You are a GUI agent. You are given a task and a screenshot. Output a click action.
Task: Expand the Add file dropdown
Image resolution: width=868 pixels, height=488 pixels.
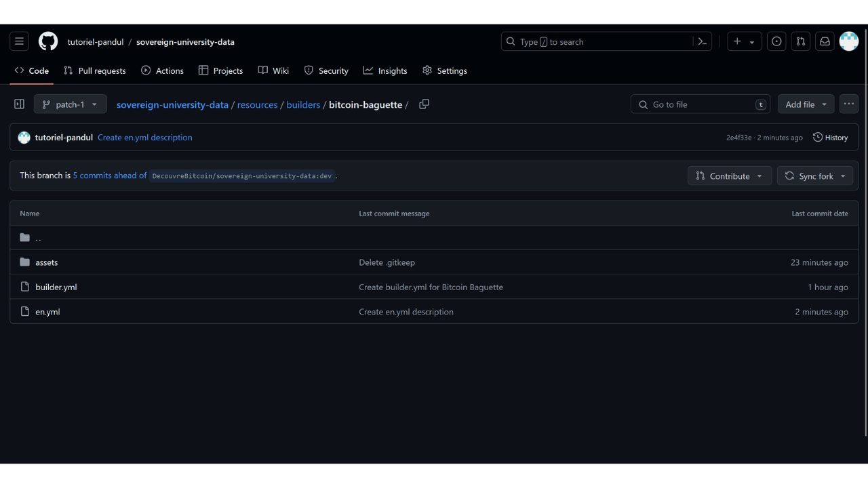click(806, 104)
